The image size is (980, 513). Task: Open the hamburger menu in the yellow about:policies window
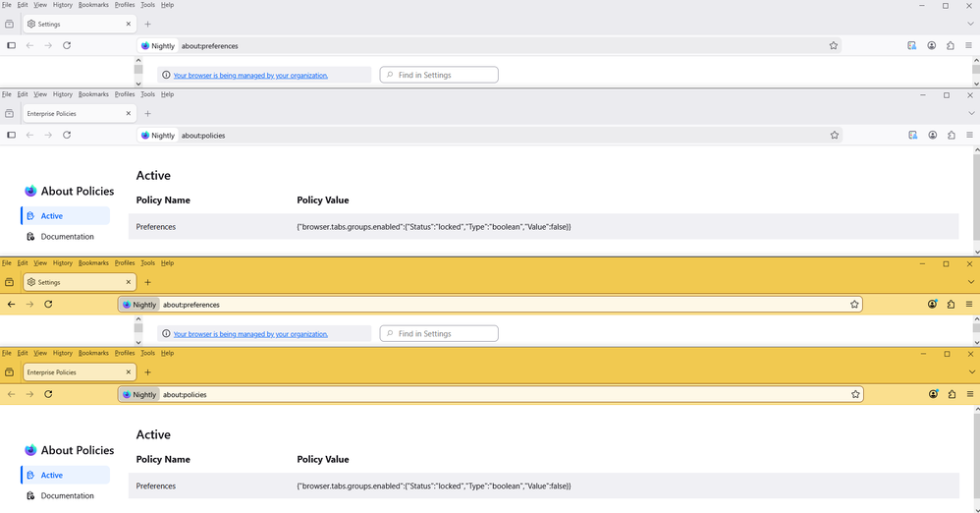[x=970, y=394]
